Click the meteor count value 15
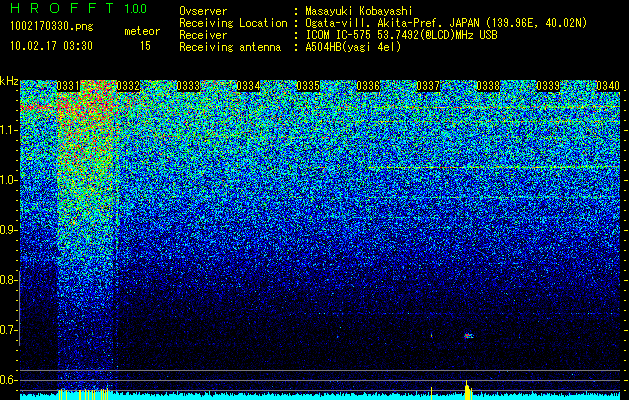The height and width of the screenshot is (400, 629). point(145,46)
